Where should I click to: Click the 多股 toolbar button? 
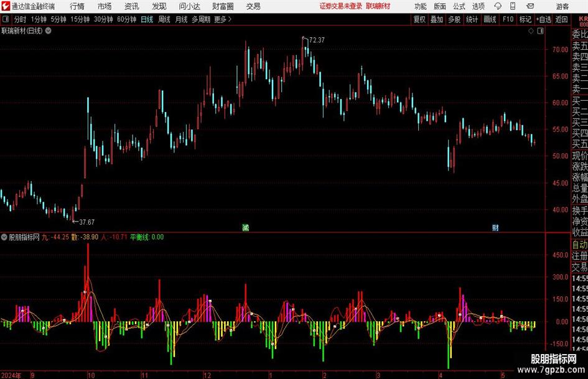454,19
